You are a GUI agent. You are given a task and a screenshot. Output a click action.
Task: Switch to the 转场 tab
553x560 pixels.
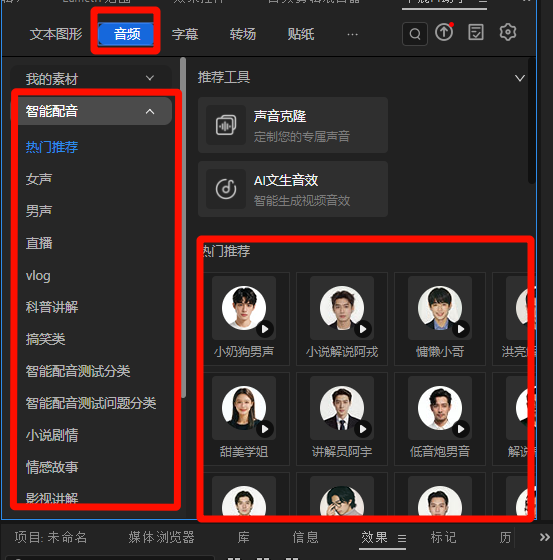pyautogui.click(x=243, y=34)
